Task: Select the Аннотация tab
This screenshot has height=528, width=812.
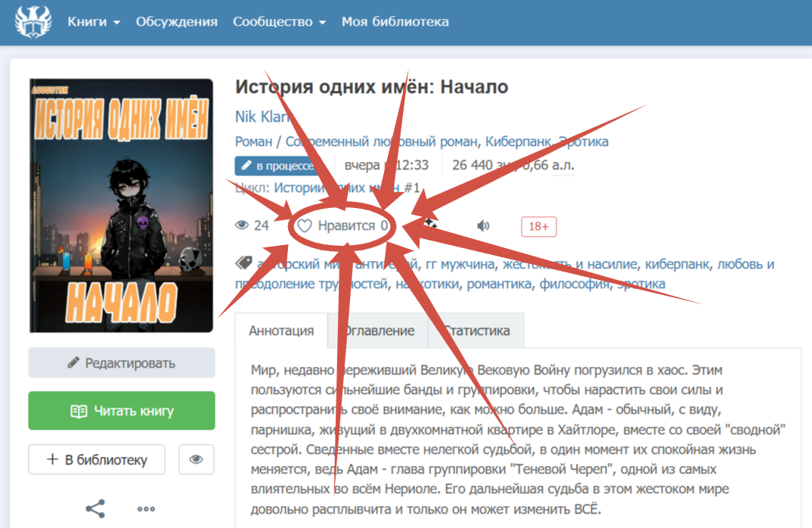Action: click(281, 331)
